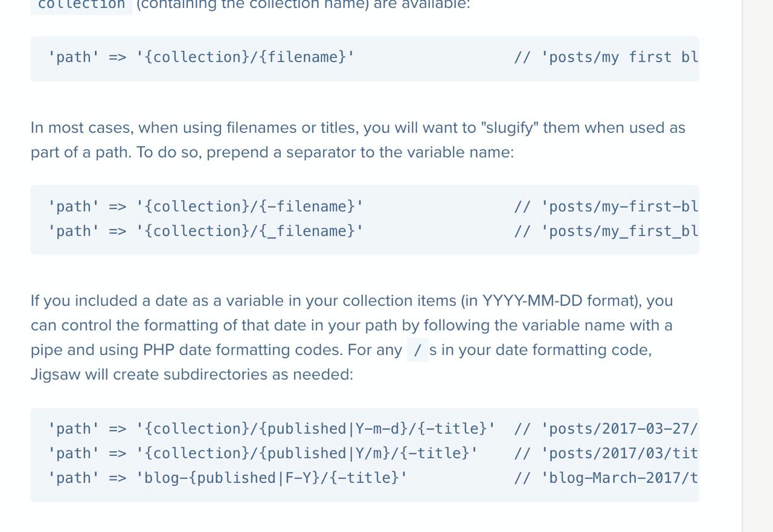Click the '{collection}/{-filename}' code line

click(206, 207)
